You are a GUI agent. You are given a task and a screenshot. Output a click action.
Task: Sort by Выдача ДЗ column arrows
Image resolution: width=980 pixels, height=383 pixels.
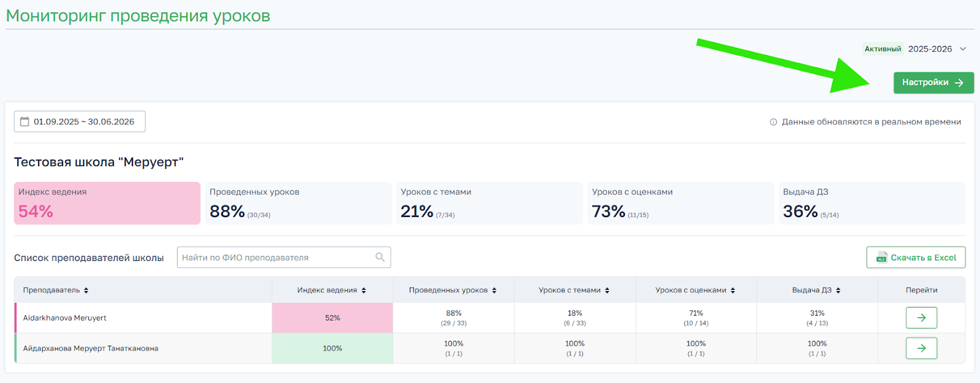[838, 290]
